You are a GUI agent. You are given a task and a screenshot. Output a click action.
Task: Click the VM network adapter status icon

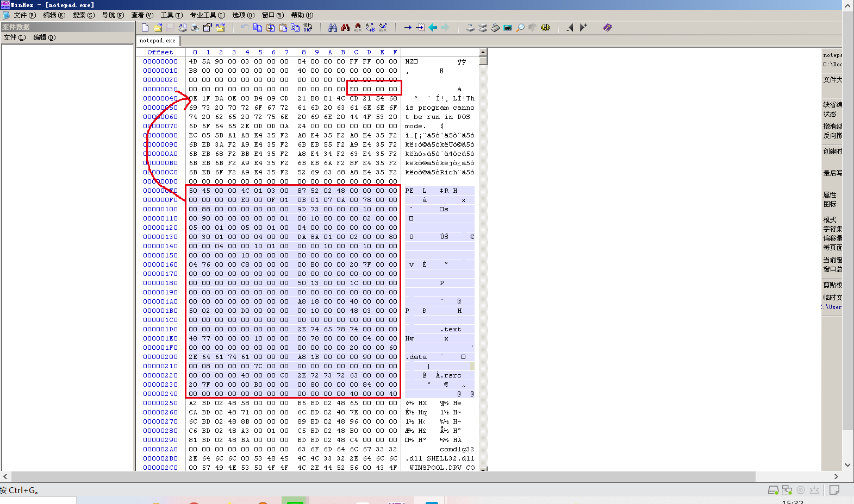click(787, 490)
